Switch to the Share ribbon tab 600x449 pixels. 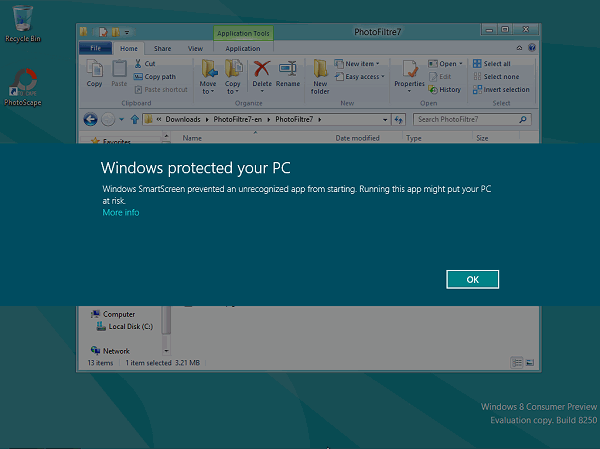pyautogui.click(x=162, y=49)
